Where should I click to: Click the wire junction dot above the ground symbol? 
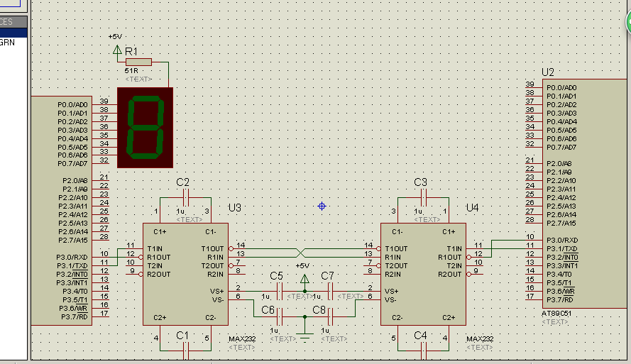pos(304,317)
